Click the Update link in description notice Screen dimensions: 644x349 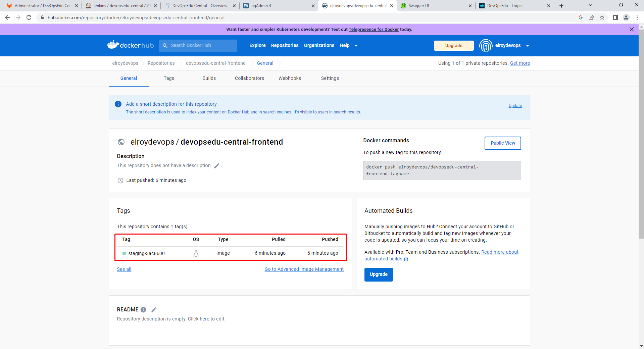tap(515, 106)
